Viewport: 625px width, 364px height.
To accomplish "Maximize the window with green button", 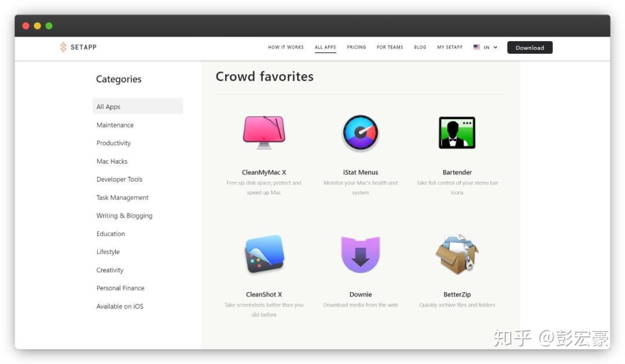I will click(x=49, y=26).
